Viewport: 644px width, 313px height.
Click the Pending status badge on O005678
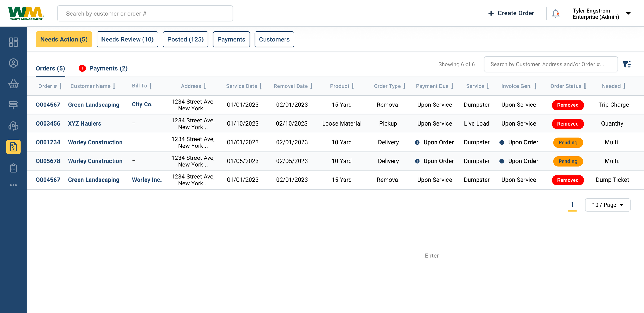click(567, 161)
